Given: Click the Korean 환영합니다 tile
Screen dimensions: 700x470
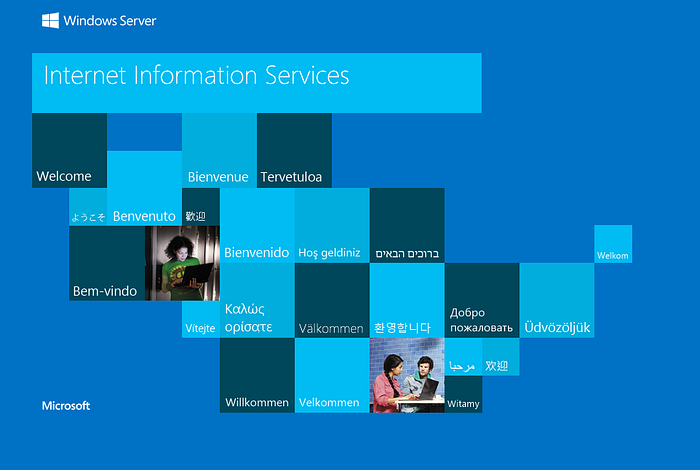Looking at the screenshot, I should pos(407,300).
